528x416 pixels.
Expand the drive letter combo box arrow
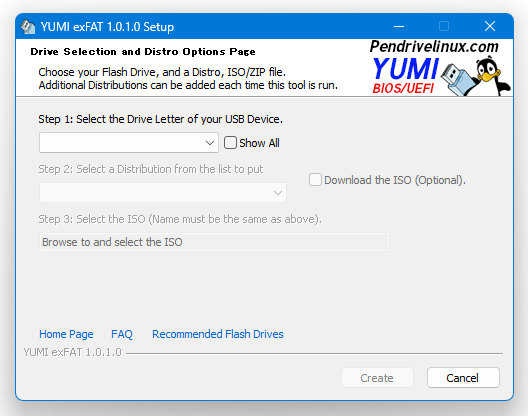[210, 143]
